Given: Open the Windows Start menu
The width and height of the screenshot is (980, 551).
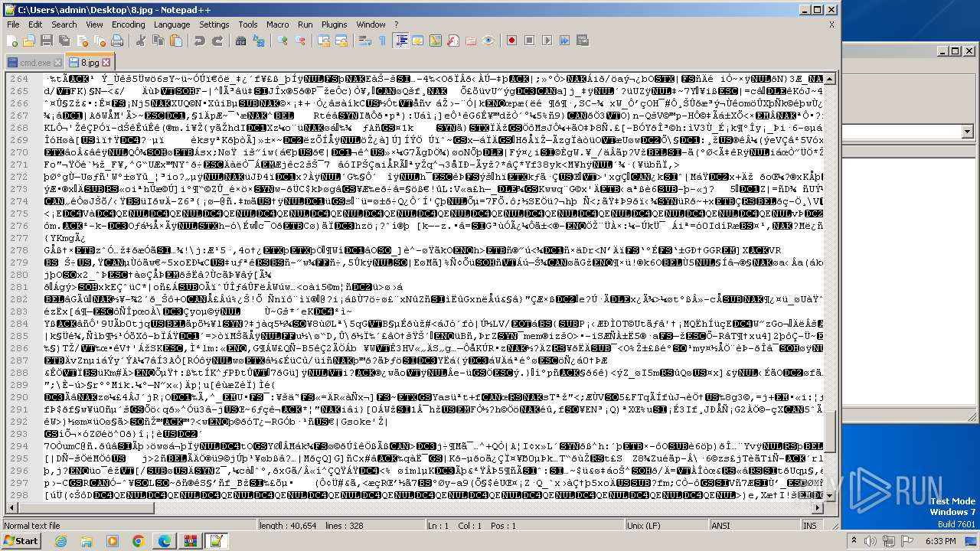Looking at the screenshot, I should click(21, 541).
